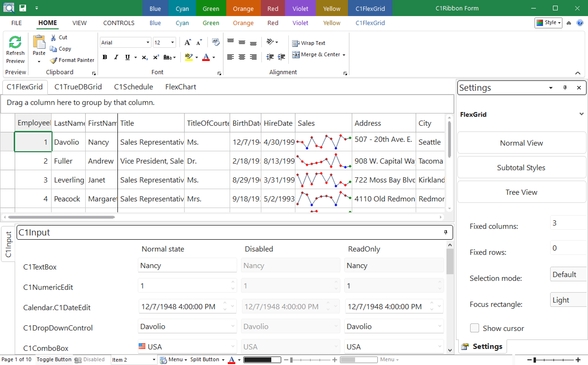Align text left
The image size is (588, 365).
[x=230, y=57]
